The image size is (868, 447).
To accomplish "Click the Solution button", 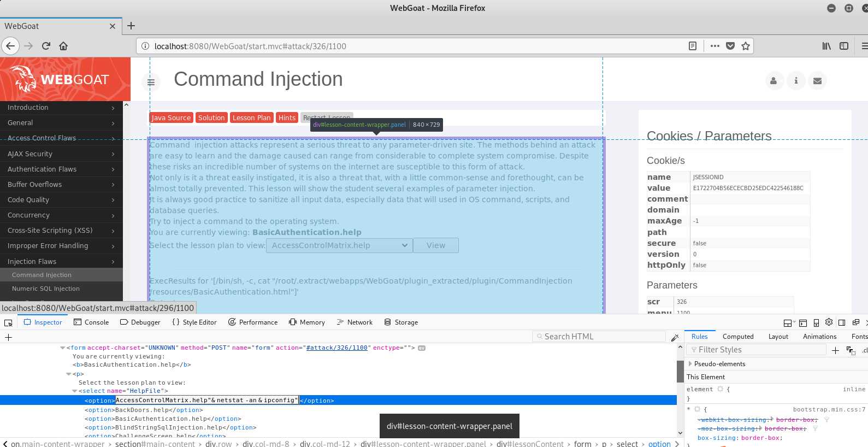I will click(211, 117).
